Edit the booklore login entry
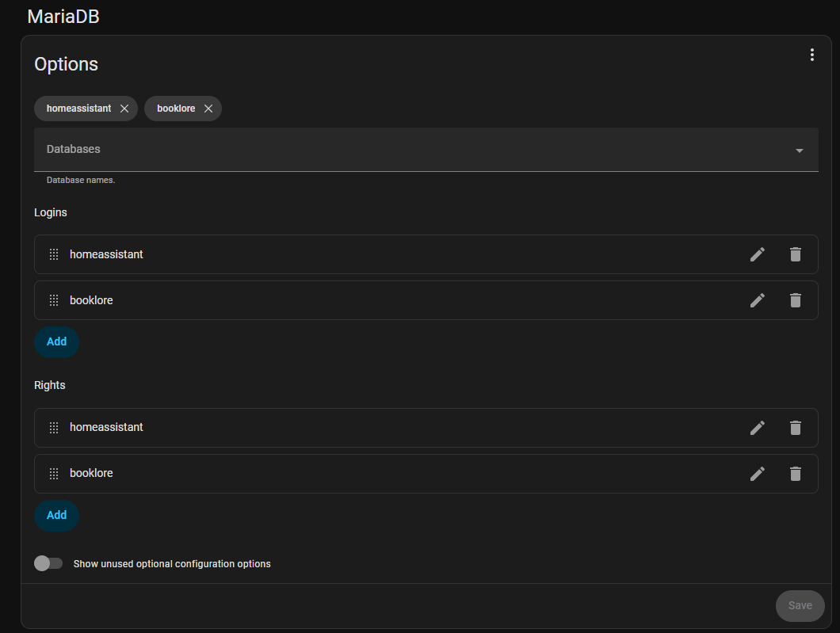The width and height of the screenshot is (840, 633). 758,300
